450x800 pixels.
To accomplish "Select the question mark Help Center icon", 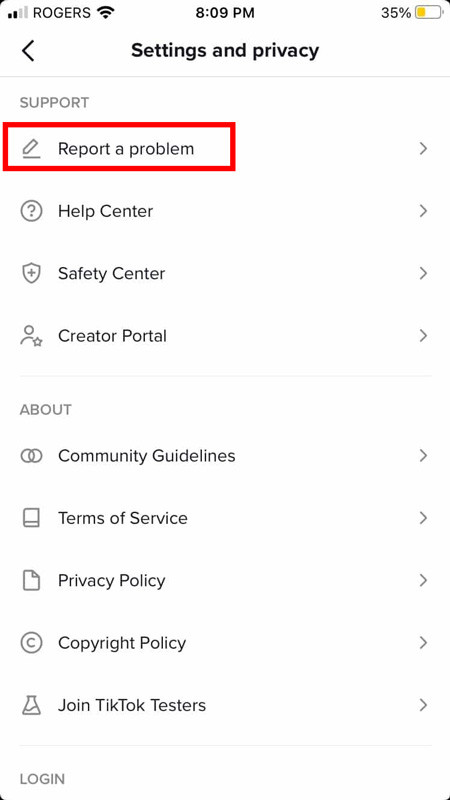I will [31, 211].
